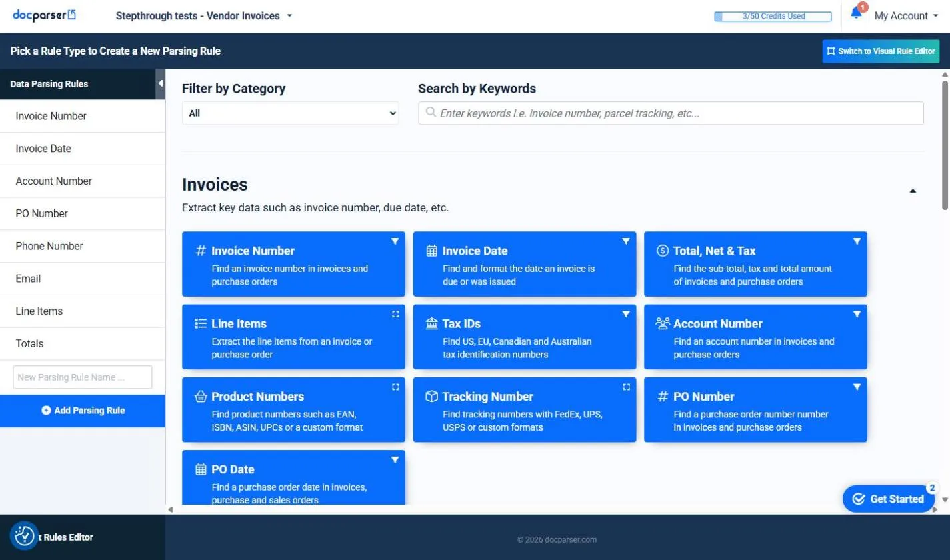Click the hash icon on PO Number card
The width and height of the screenshot is (950, 560).
coord(663,397)
